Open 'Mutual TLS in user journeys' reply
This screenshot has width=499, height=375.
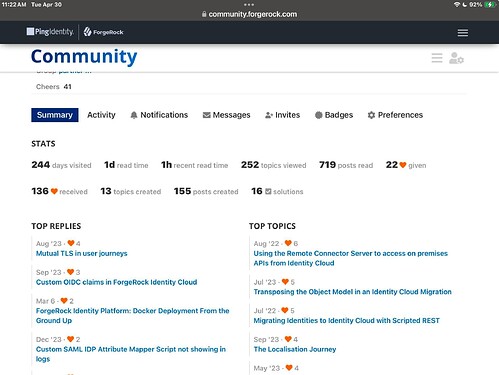pyautogui.click(x=82, y=253)
